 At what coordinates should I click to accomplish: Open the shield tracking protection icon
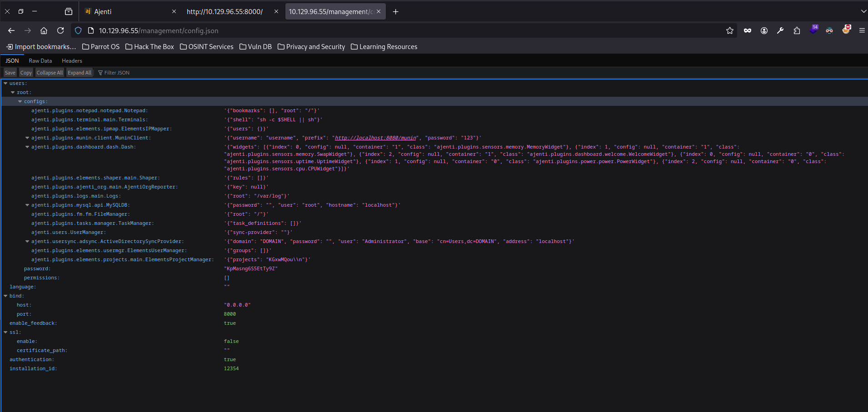pos(78,30)
